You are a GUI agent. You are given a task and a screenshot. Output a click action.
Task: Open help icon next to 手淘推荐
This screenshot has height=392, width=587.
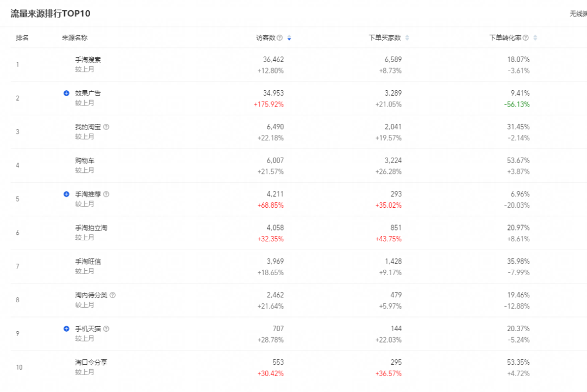pyautogui.click(x=107, y=194)
